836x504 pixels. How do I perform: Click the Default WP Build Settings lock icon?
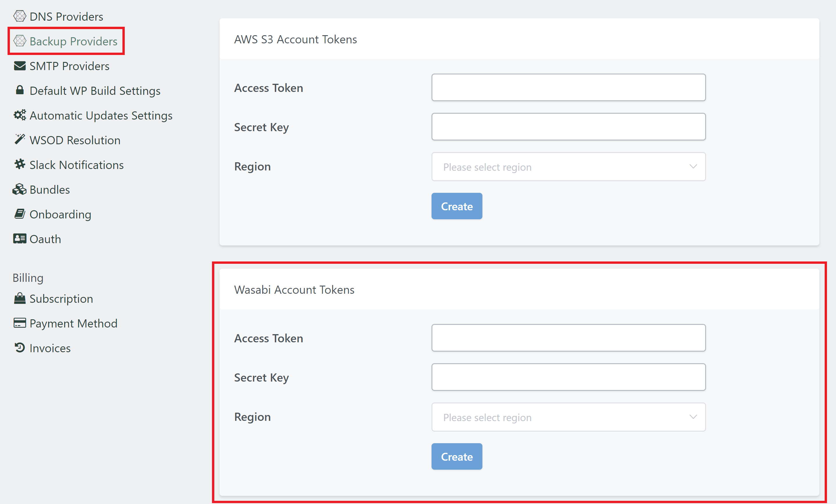[20, 90]
